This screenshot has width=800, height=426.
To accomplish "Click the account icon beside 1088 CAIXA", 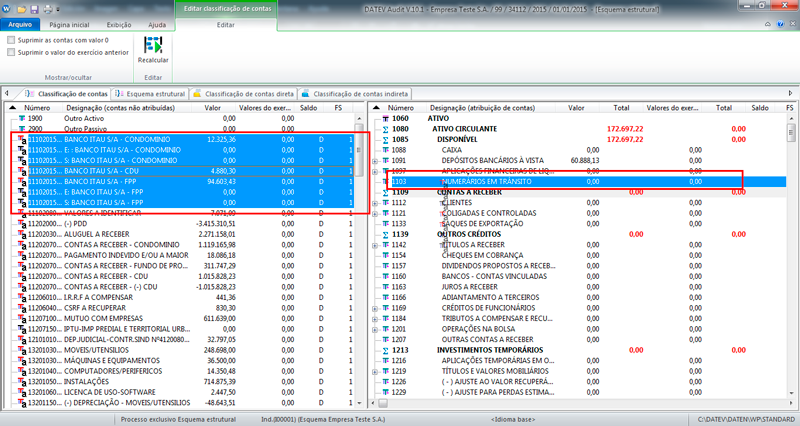I will pyautogui.click(x=384, y=150).
